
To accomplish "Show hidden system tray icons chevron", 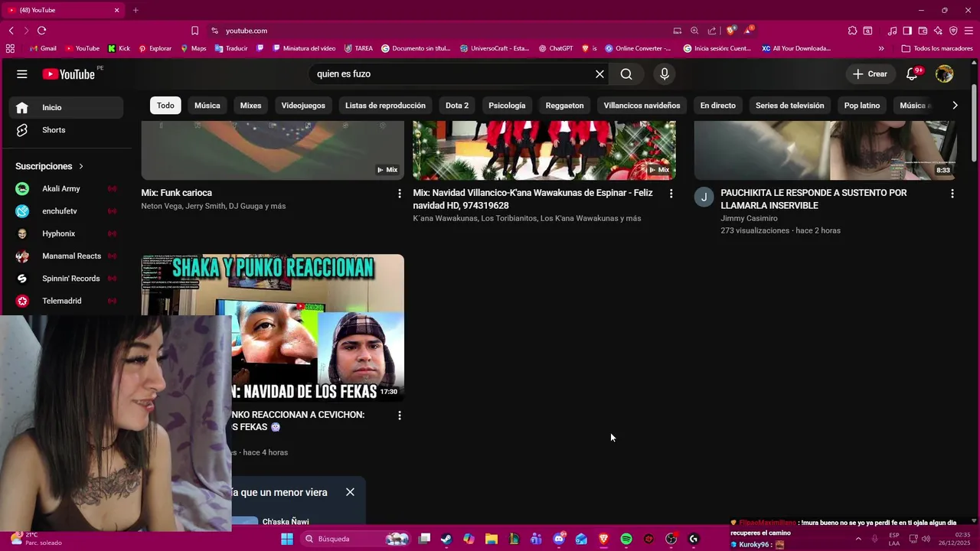I will (857, 539).
